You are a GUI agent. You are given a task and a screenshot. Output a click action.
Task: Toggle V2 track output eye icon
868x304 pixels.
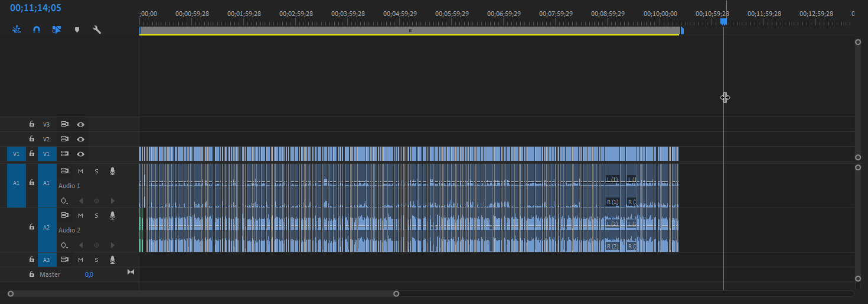click(80, 139)
